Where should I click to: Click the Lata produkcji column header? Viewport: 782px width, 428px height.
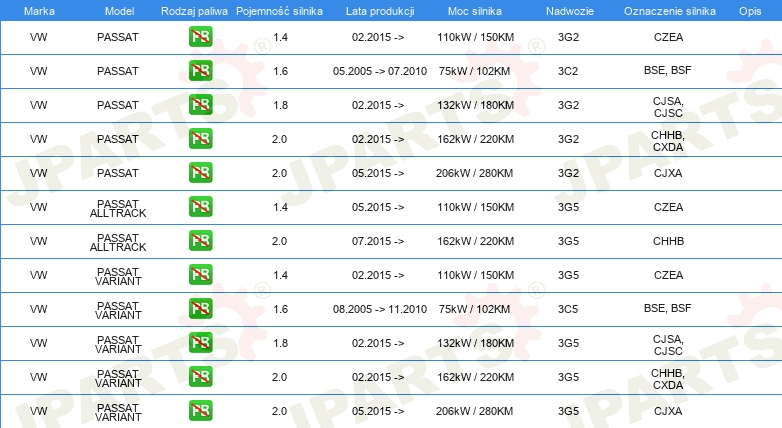(380, 11)
